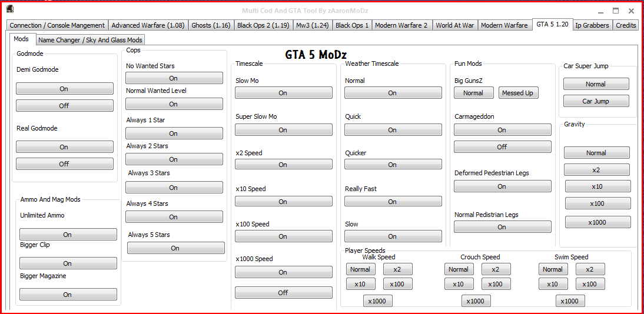
Task: Select the Mods sub-tab
Action: [21, 39]
